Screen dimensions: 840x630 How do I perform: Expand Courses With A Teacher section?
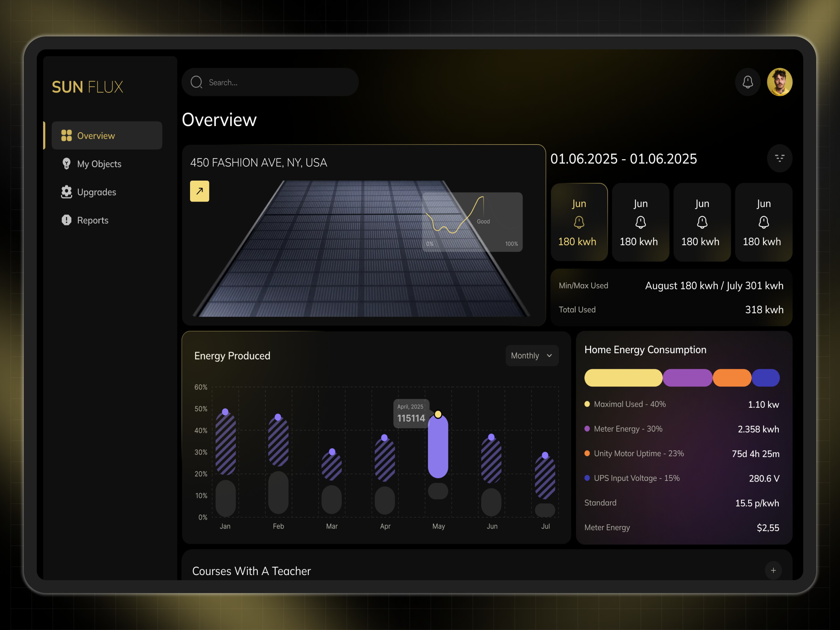click(x=773, y=570)
